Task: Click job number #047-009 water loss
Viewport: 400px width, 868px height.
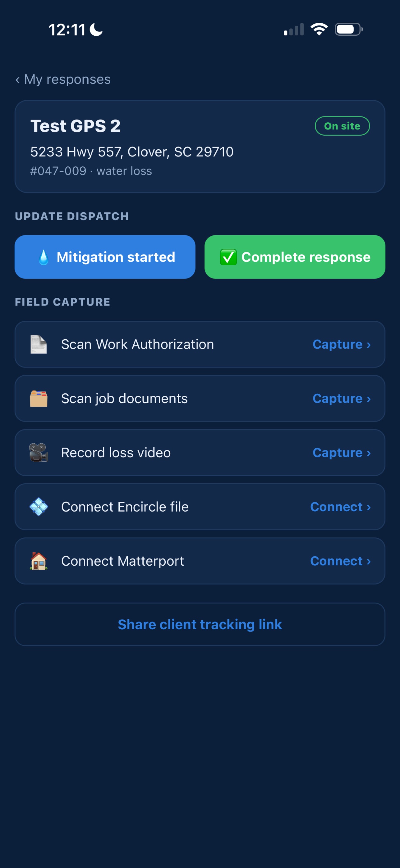Action: pos(91,171)
